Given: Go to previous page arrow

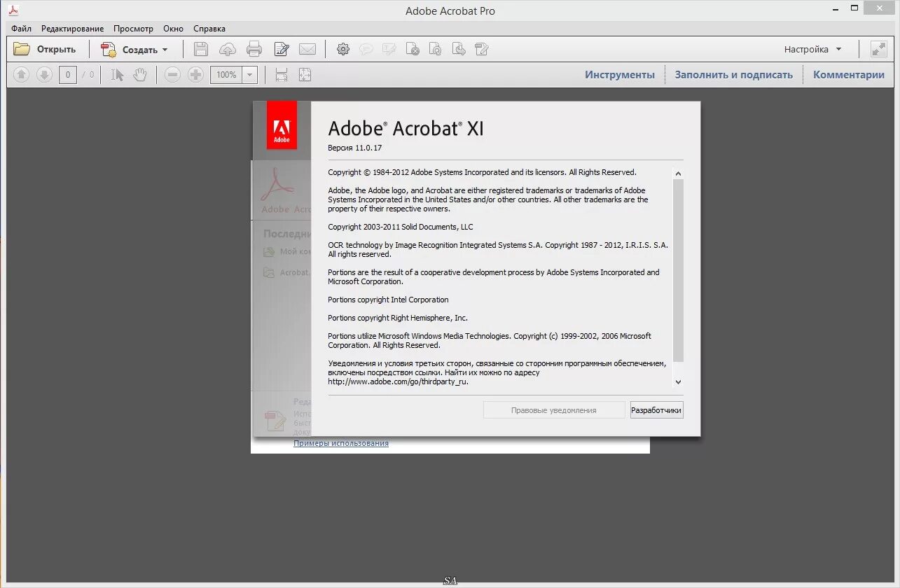Looking at the screenshot, I should pos(21,74).
